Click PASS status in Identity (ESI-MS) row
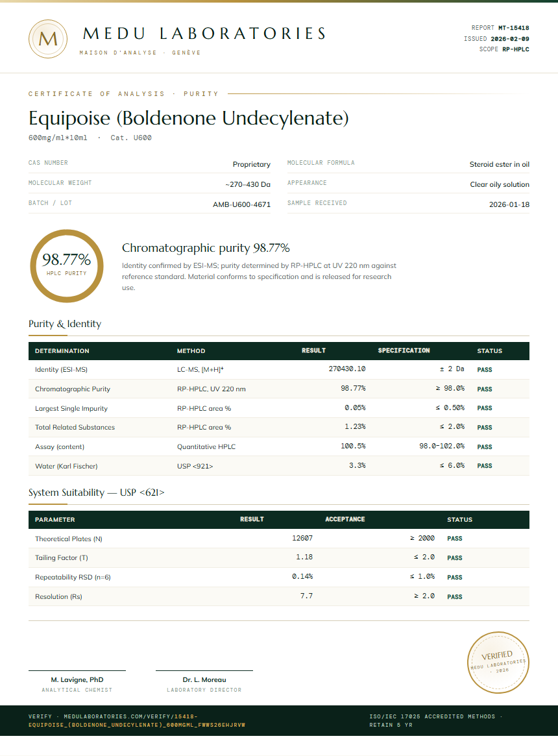Image resolution: width=558 pixels, height=756 pixels. pos(485,370)
